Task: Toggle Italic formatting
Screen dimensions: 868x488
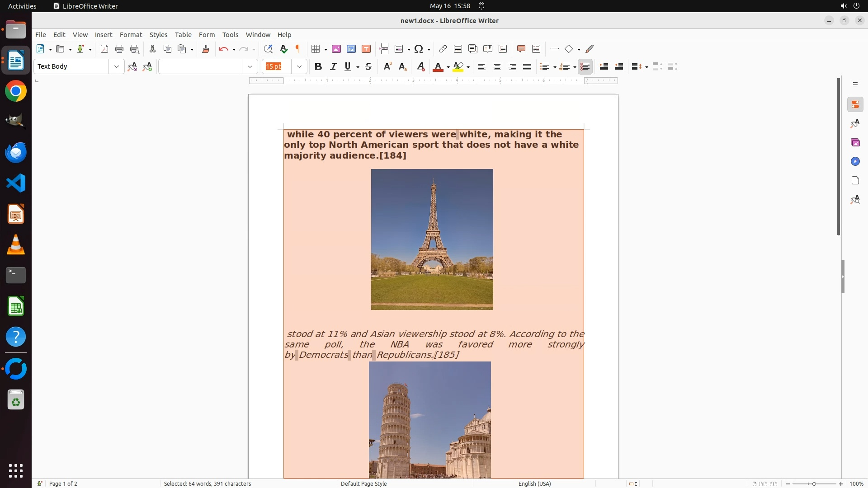Action: pos(333,66)
